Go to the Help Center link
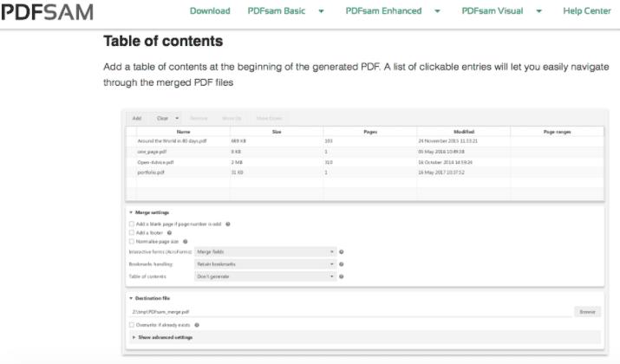 587,11
